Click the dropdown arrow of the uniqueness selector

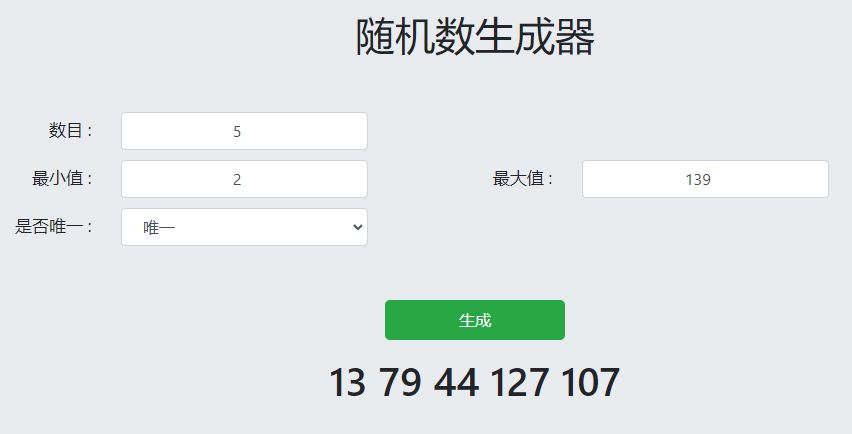pyautogui.click(x=358, y=227)
